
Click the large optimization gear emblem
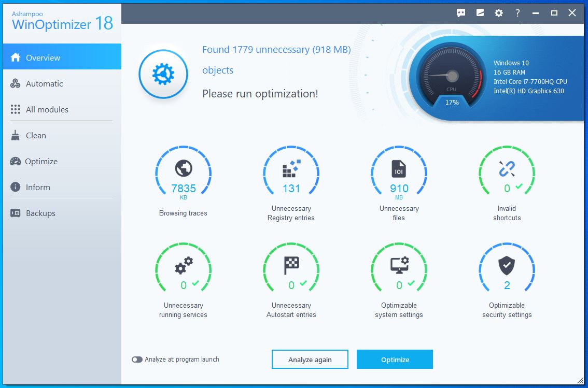[x=163, y=74]
